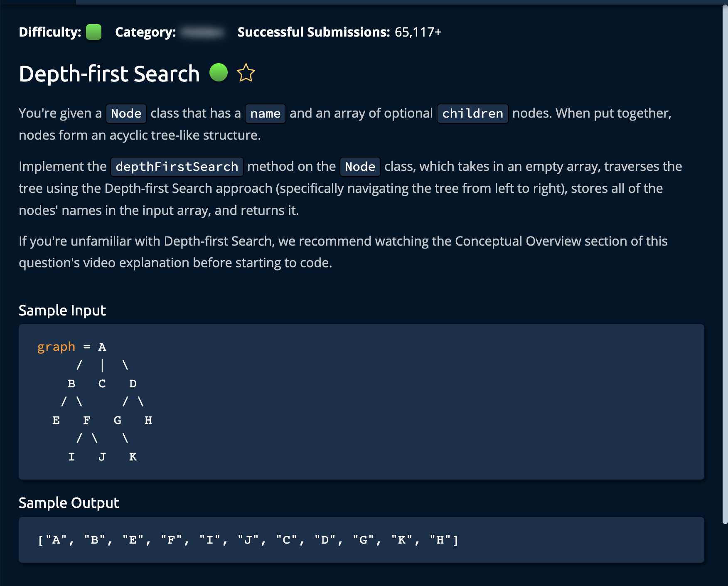
Task: Click the "Successful Submissions:" label
Action: [x=314, y=32]
